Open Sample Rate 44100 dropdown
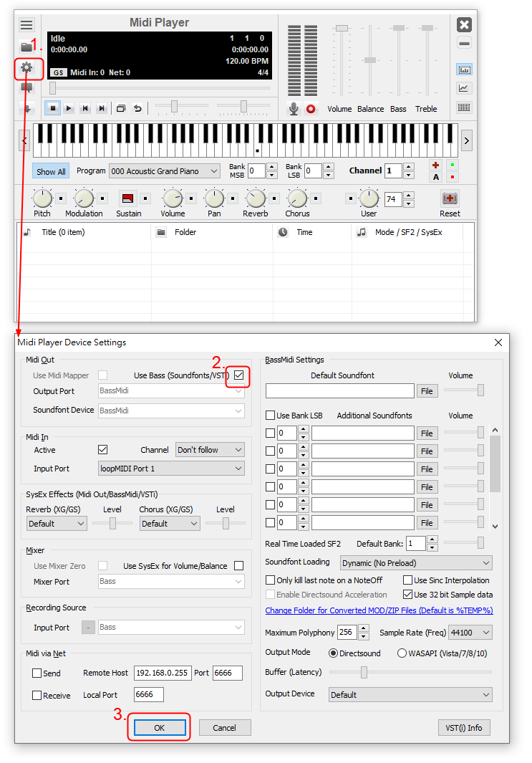Image resolution: width=532 pixels, height=763 pixels. [x=470, y=633]
